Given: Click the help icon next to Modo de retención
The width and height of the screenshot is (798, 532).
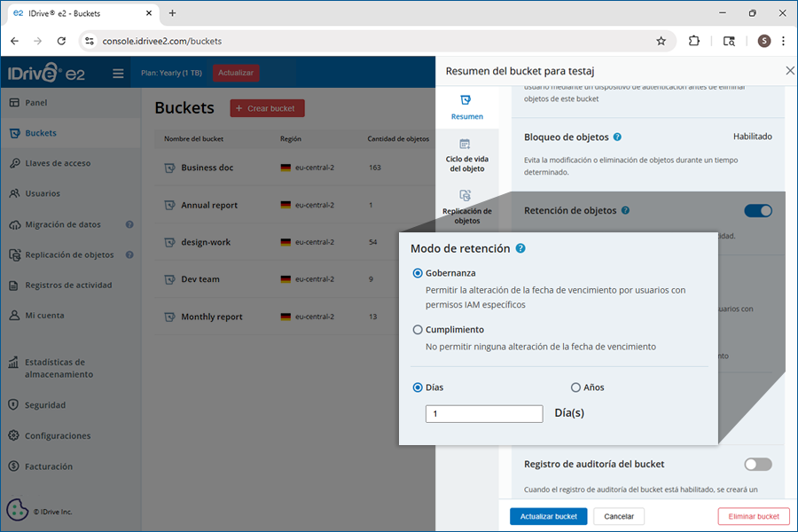Looking at the screenshot, I should coord(520,248).
